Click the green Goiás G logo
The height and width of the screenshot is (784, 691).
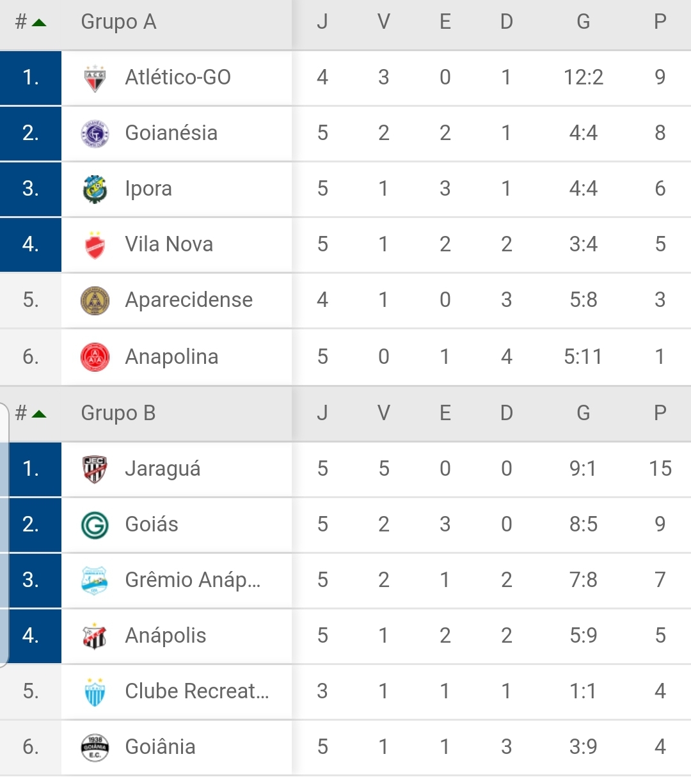(95, 525)
